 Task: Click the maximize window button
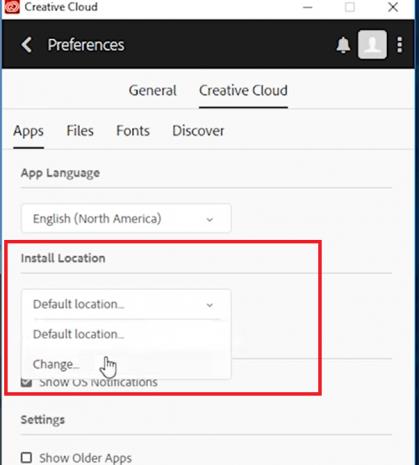tap(350, 7)
